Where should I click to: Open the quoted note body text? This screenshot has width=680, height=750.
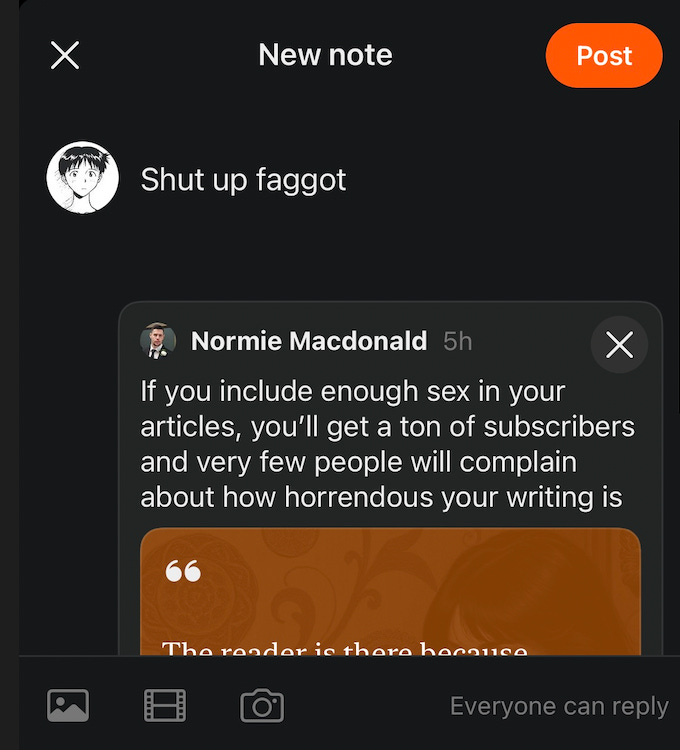click(387, 444)
